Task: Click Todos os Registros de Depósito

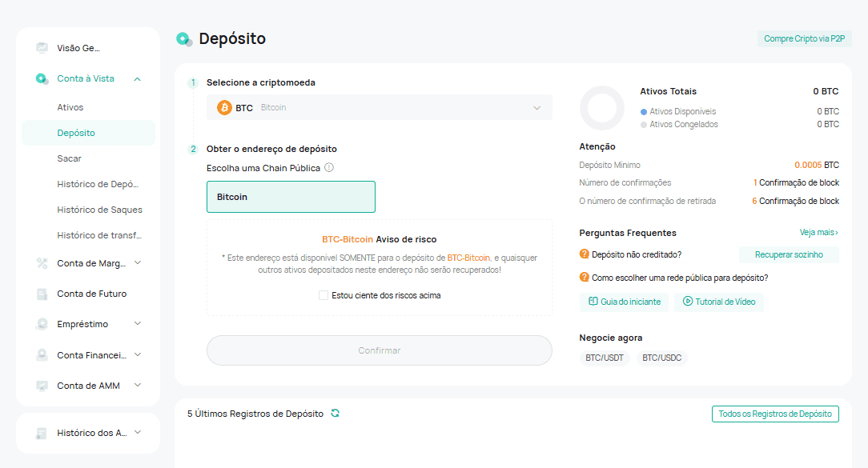Action: pyautogui.click(x=775, y=414)
